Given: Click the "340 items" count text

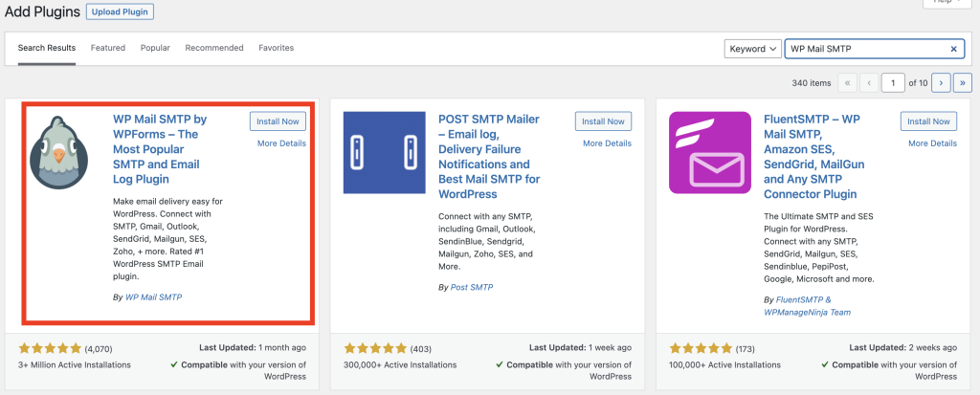Looking at the screenshot, I should 812,83.
